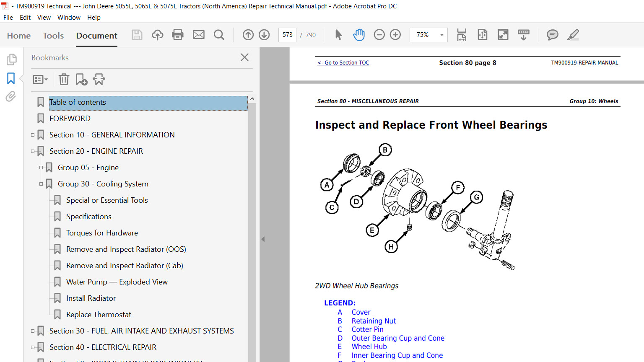
Task: Open the FOREWORD bookmark
Action: coord(70,119)
